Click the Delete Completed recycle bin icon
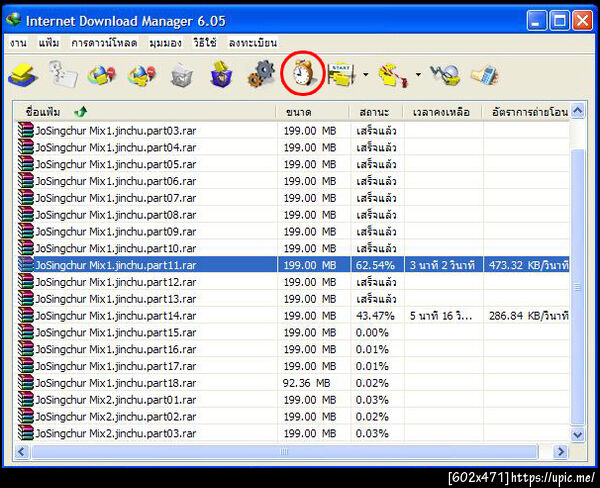The height and width of the screenshot is (488, 600). 221,74
